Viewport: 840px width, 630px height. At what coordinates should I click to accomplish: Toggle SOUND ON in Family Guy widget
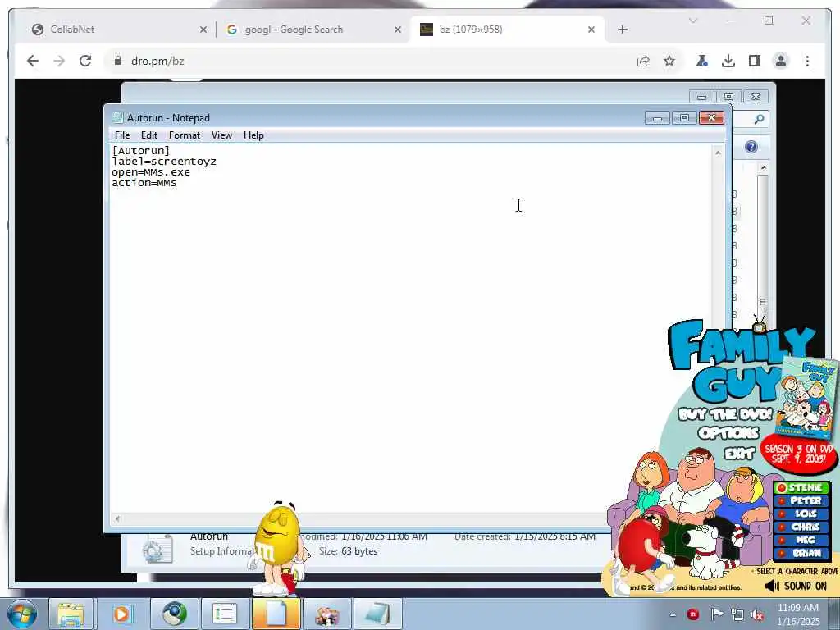tap(796, 586)
